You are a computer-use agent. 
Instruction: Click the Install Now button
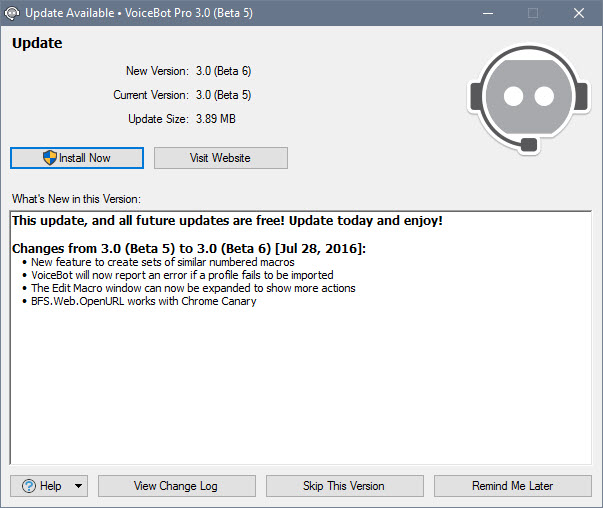[77, 158]
